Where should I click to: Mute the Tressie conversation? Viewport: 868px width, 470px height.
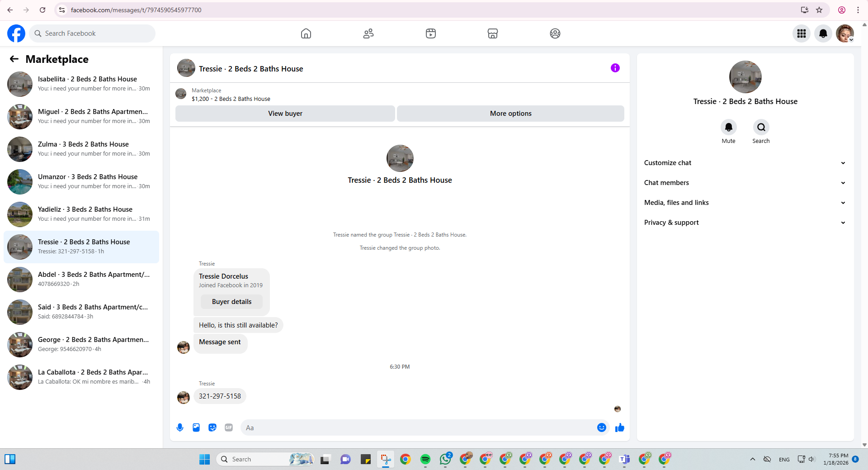pyautogui.click(x=729, y=127)
